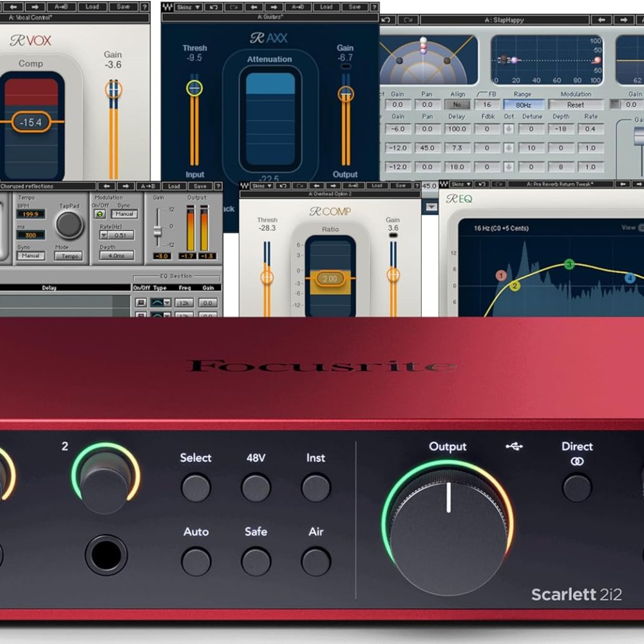Select EQ band 2 node in REQ graph
Screen dimensions: 644x644
(515, 286)
